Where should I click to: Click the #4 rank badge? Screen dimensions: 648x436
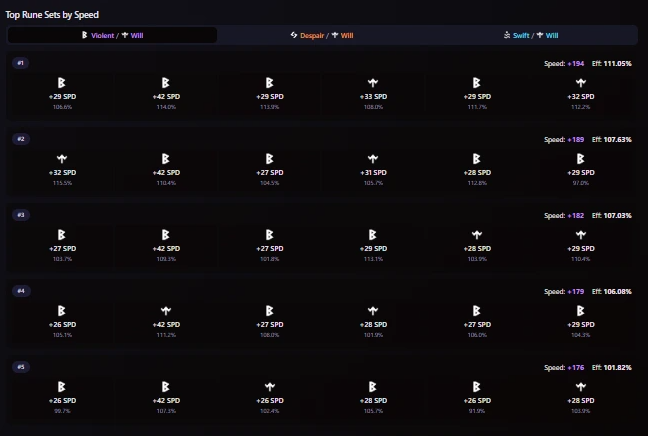[21, 291]
